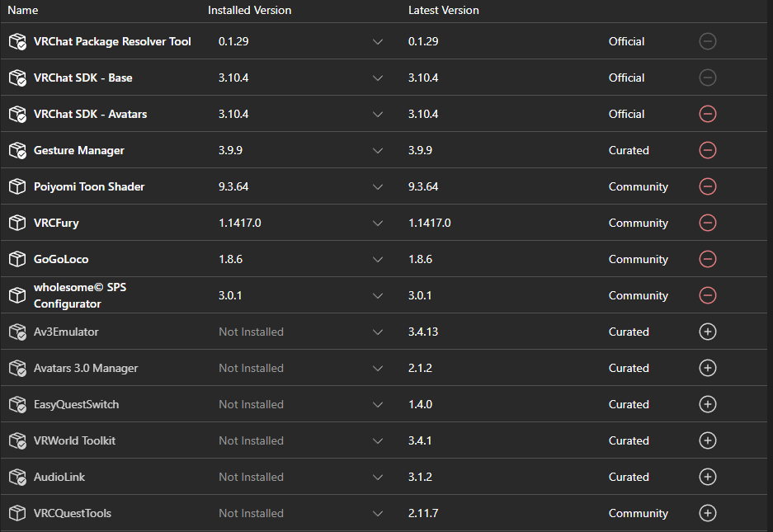Click the VRChat Package Resolver Tool package icon
Image resolution: width=773 pixels, height=532 pixels.
coord(17,41)
